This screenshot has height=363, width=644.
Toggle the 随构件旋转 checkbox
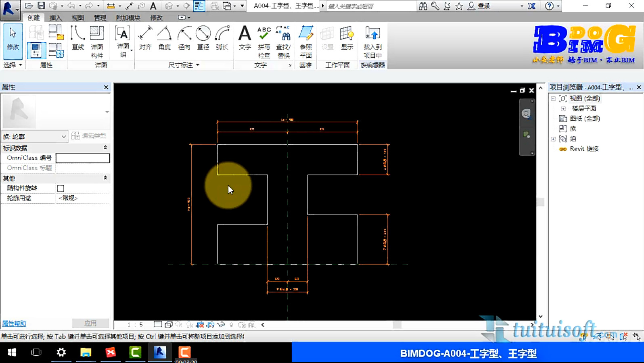click(x=61, y=188)
